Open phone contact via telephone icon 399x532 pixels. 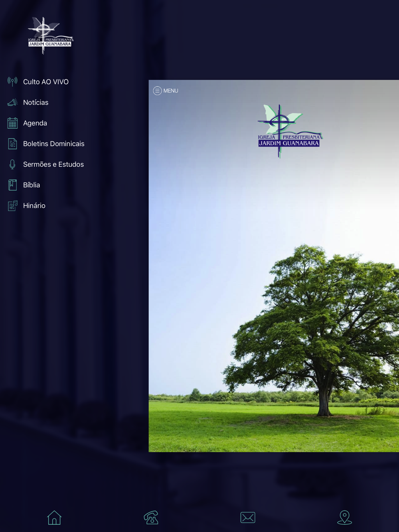click(151, 517)
